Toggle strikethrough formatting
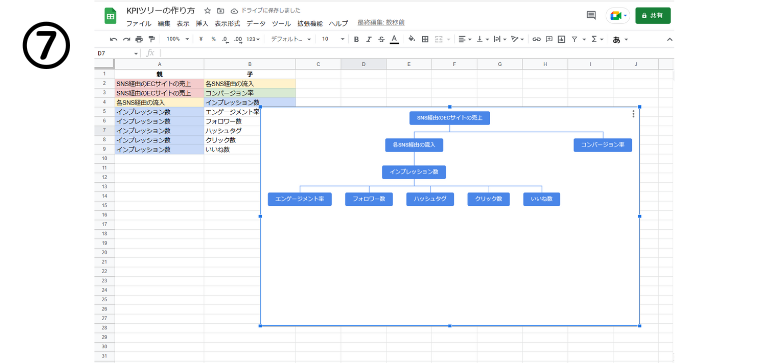The image size is (768, 363). click(382, 39)
